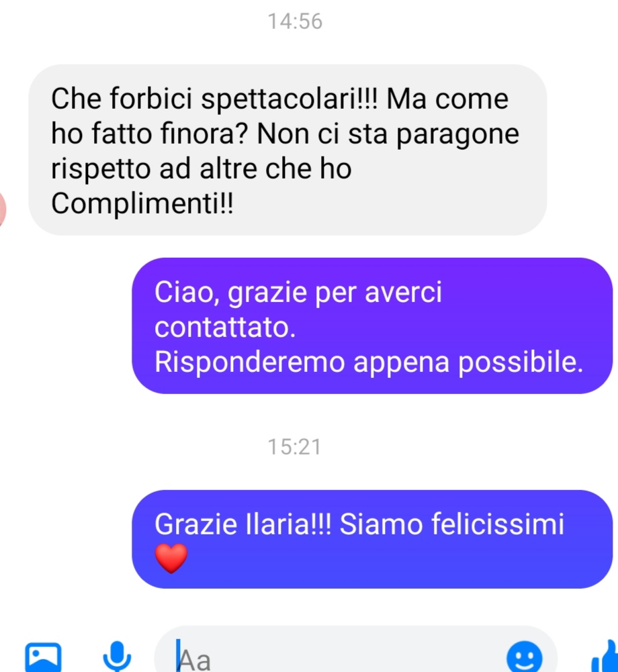Click the red heart emoji in the reply
Image resolution: width=618 pixels, height=672 pixels.
coord(171,558)
